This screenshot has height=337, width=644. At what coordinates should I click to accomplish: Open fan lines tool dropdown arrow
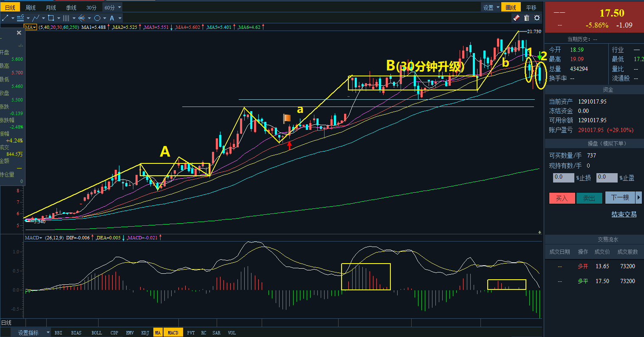click(x=89, y=18)
